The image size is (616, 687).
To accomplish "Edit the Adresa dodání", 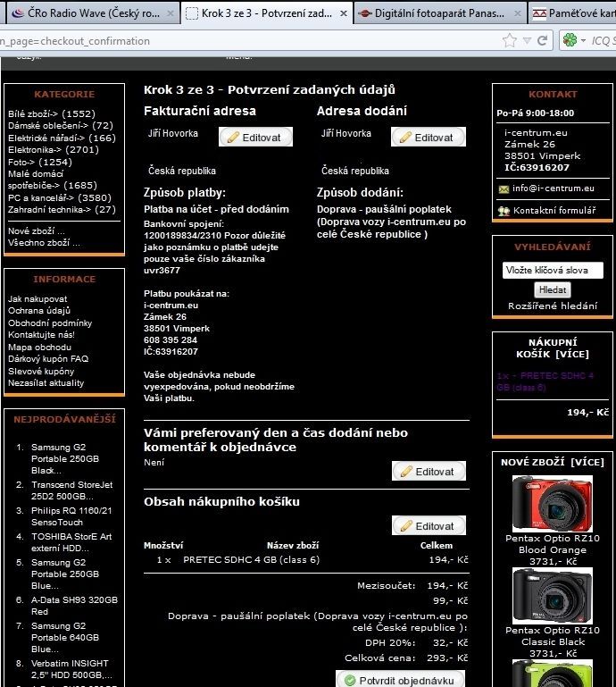I will (x=429, y=138).
